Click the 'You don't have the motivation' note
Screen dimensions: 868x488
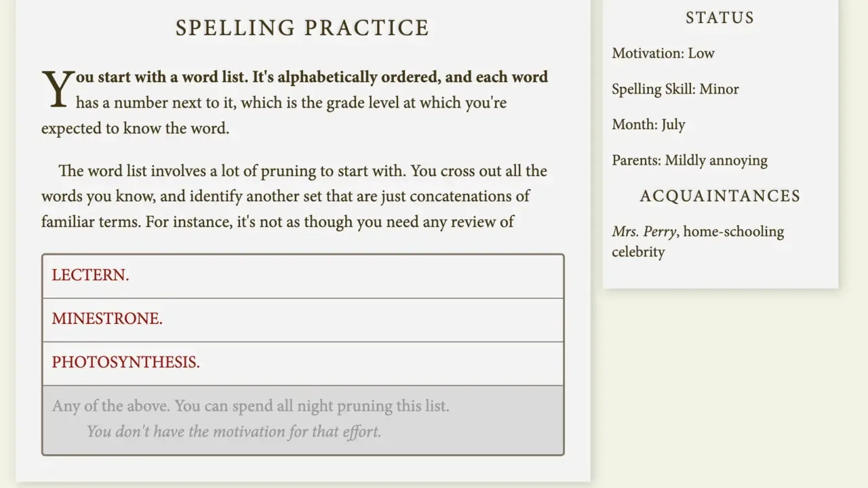click(234, 432)
